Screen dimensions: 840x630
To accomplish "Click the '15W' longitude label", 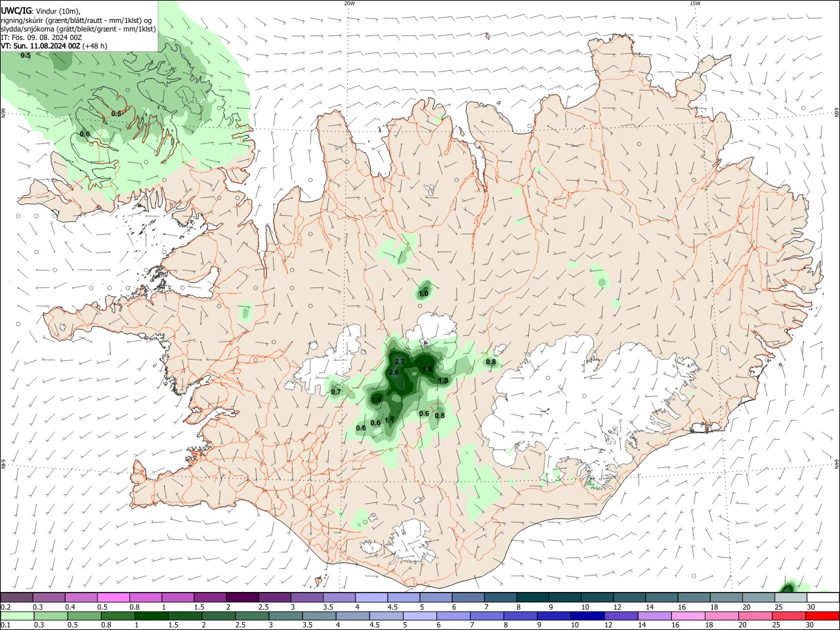I will pyautogui.click(x=695, y=3).
